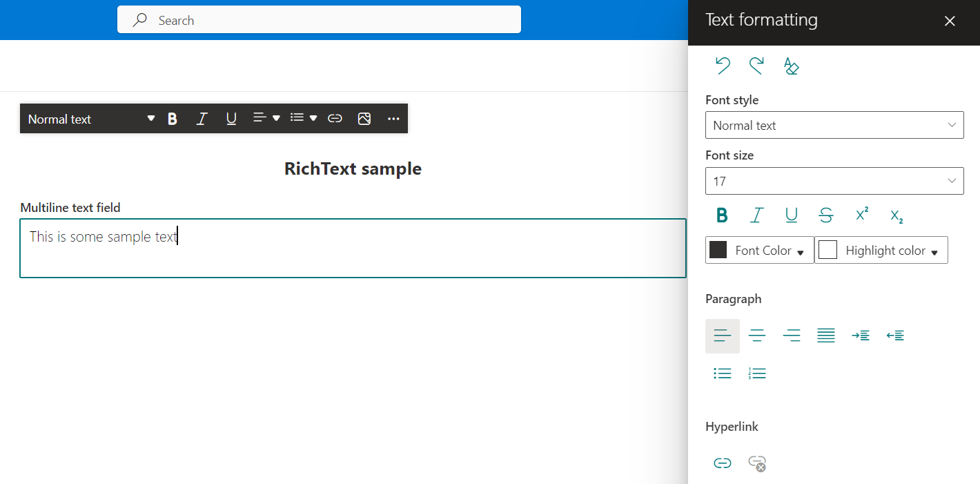Remove the existing hyperlink

pyautogui.click(x=757, y=463)
